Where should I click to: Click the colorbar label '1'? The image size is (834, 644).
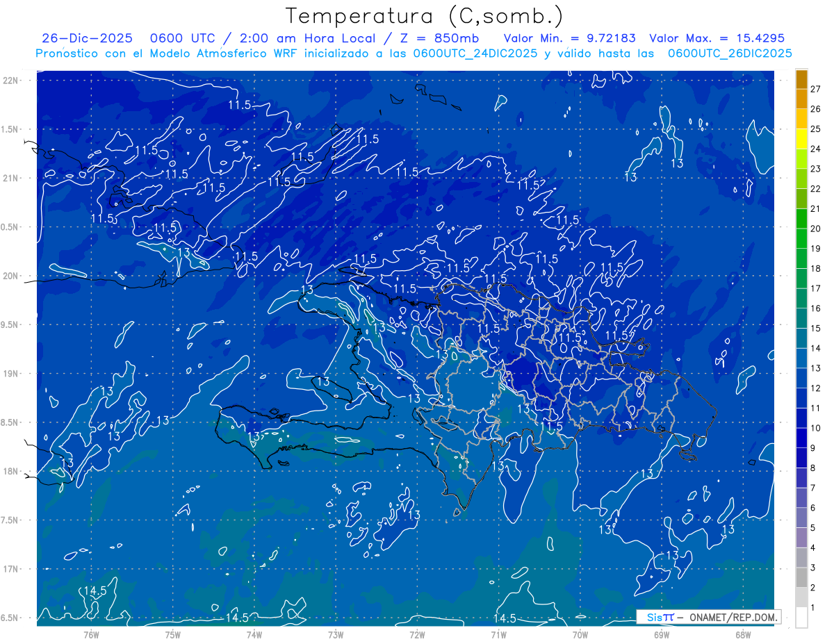(x=813, y=607)
